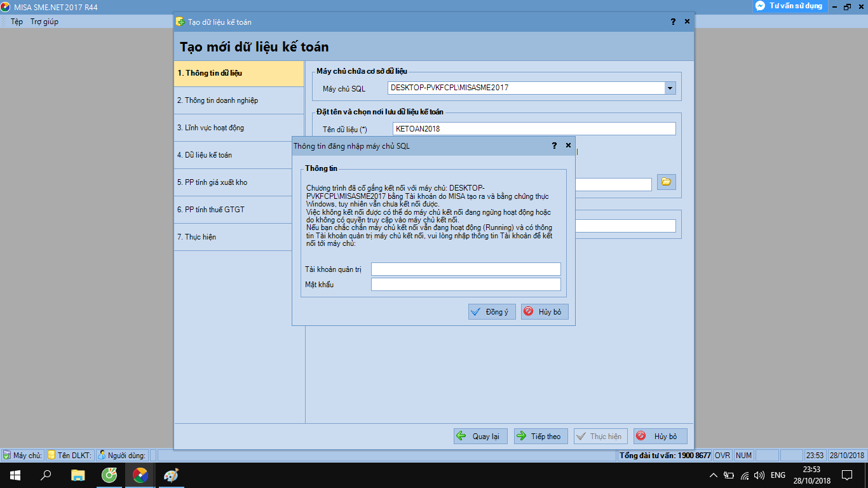Click the Đồng ý button
868x488 pixels.
tap(491, 312)
